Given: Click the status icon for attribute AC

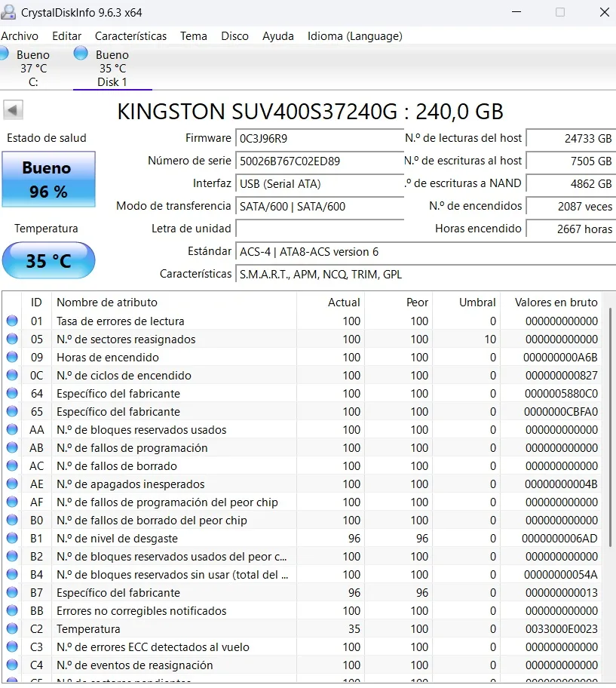Looking at the screenshot, I should (x=12, y=465).
